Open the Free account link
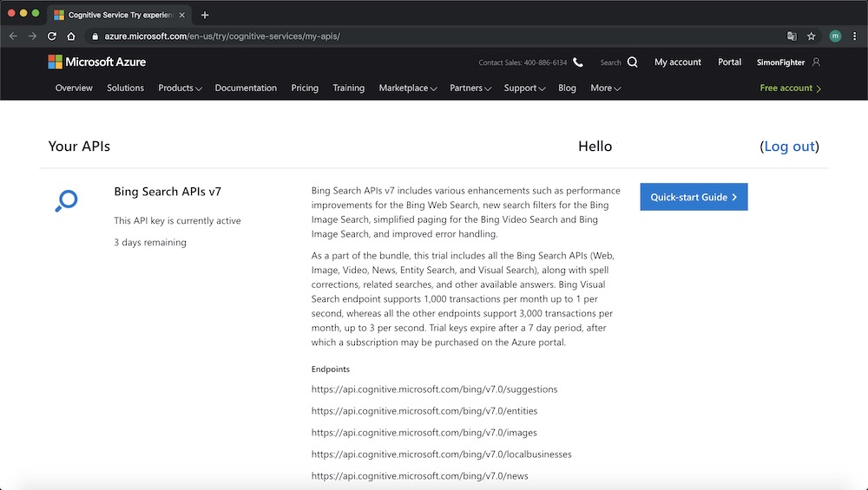Image resolution: width=868 pixels, height=490 pixels. coord(790,88)
